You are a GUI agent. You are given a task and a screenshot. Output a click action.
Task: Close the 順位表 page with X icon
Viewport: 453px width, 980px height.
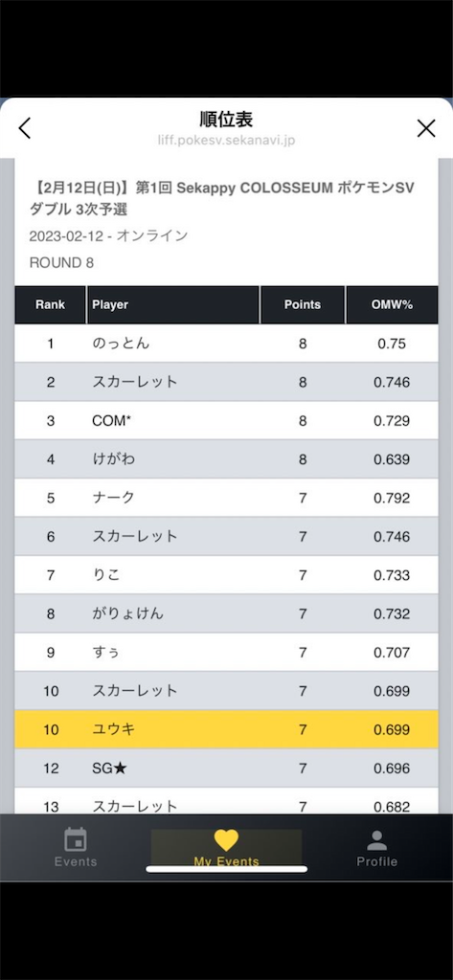click(426, 128)
